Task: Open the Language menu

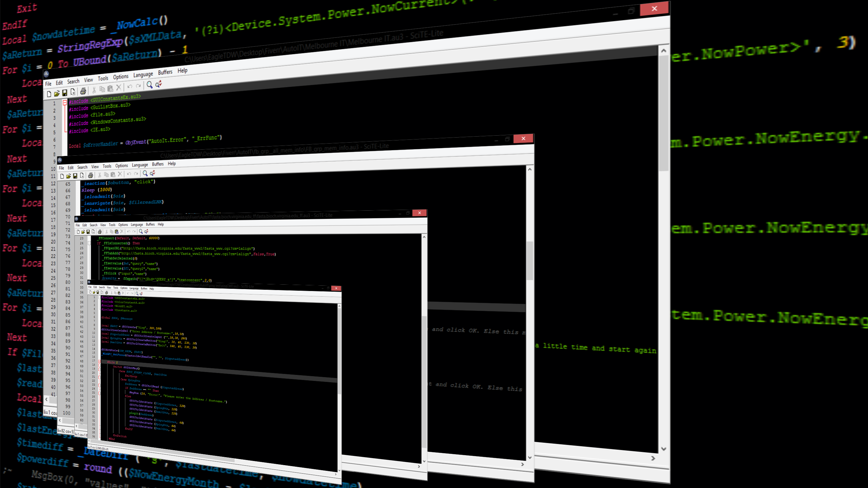Action: [143, 74]
